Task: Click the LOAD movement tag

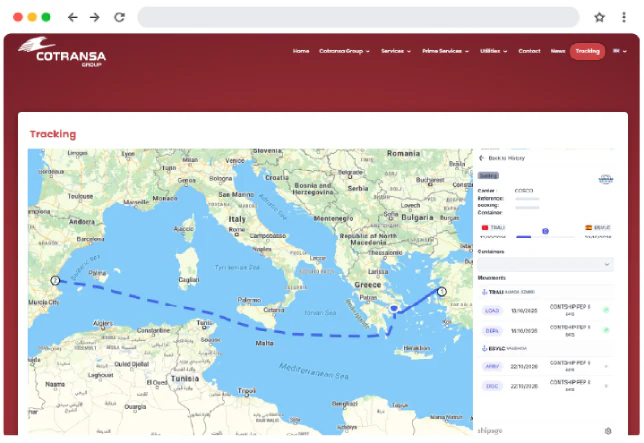Action: tap(492, 311)
